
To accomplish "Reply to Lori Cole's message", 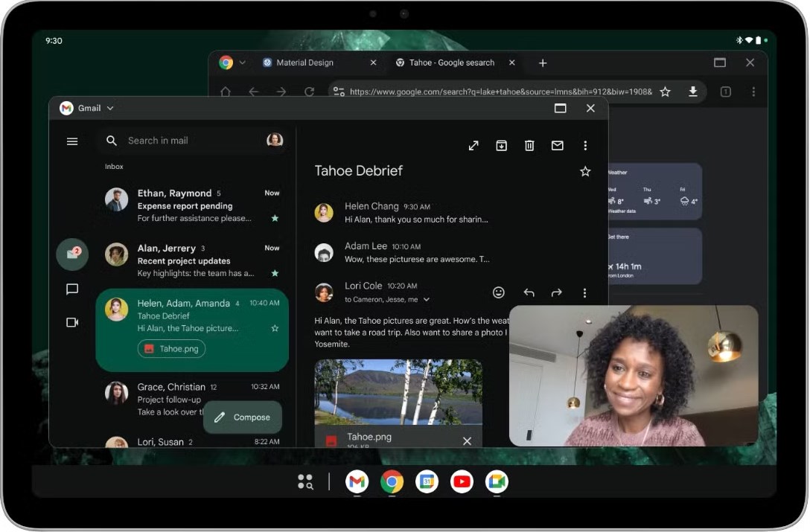I will (x=529, y=293).
